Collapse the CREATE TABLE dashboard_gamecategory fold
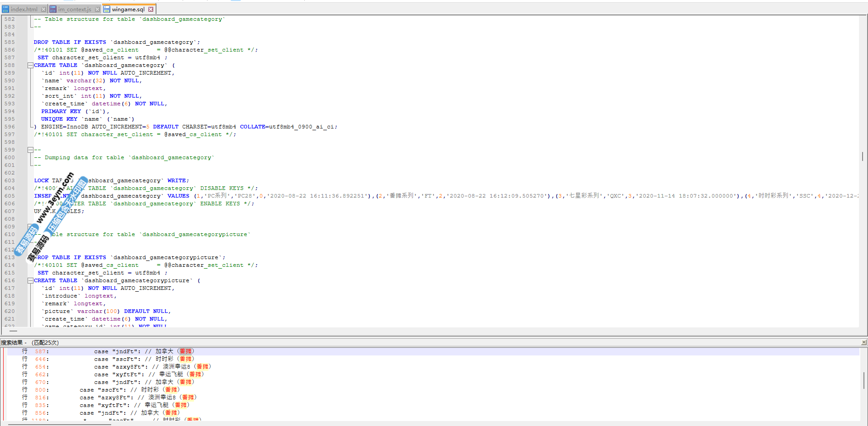The width and height of the screenshot is (868, 426). [30, 66]
